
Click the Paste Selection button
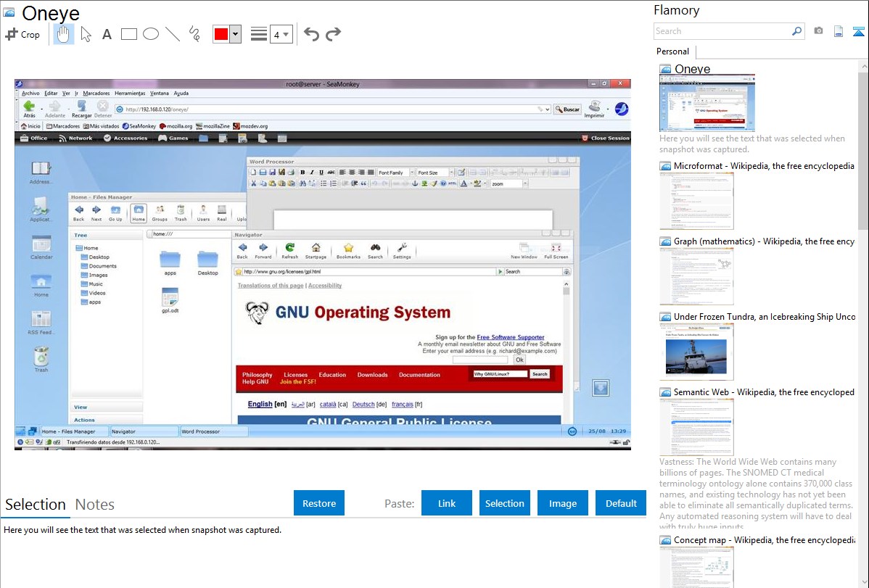coord(504,503)
